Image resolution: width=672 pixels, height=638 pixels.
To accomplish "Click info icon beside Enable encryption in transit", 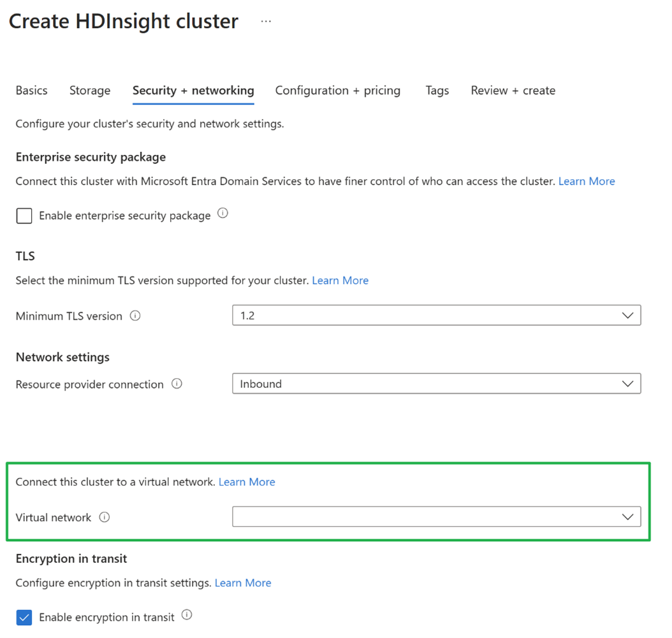I will [187, 615].
